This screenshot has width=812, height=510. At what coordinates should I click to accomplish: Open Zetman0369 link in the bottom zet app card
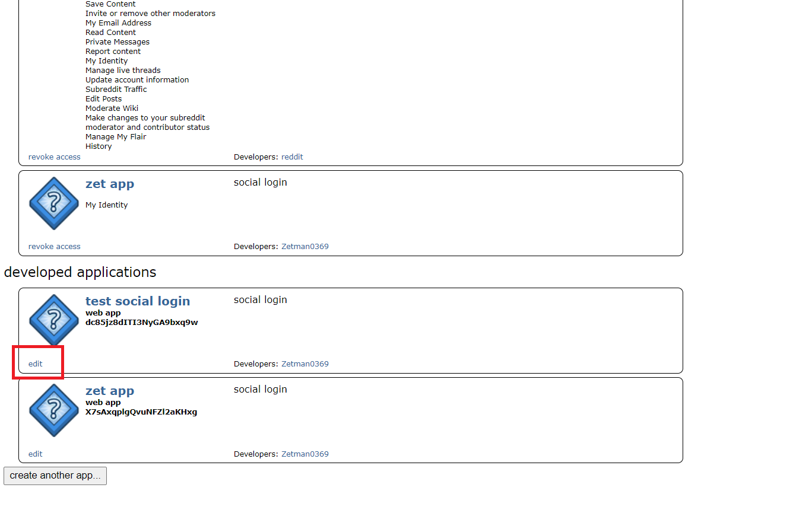[304, 454]
